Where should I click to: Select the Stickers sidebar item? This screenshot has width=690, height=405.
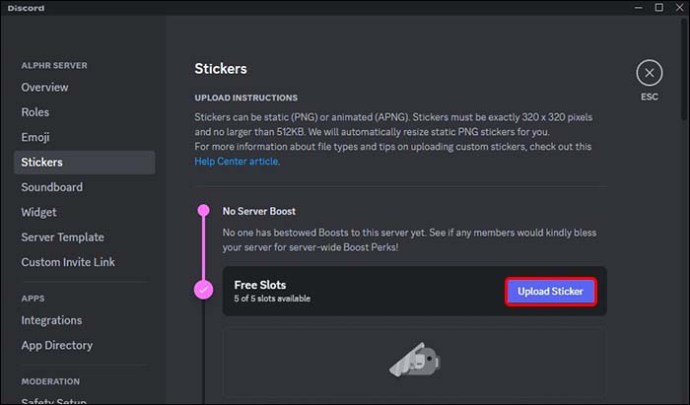point(42,162)
